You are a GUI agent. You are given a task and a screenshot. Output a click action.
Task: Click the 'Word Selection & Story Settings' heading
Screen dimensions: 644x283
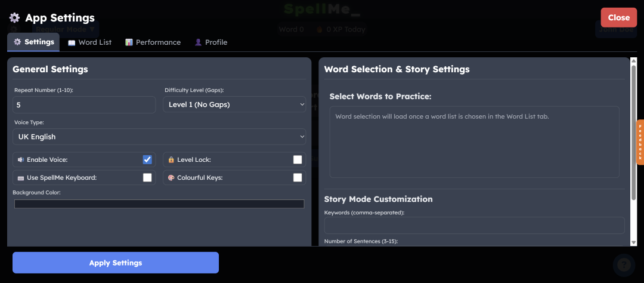pos(397,69)
